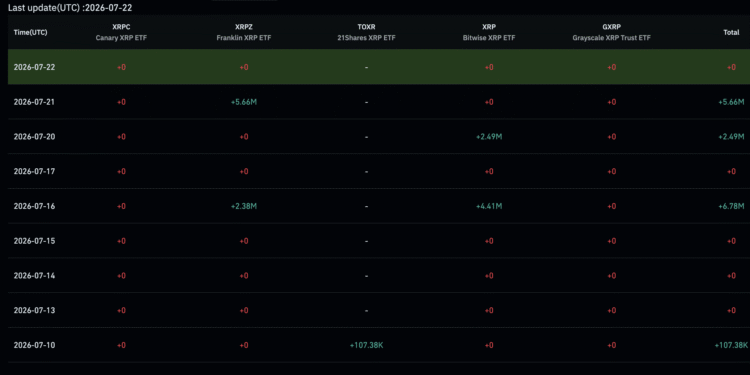Image resolution: width=750 pixels, height=375 pixels.
Task: Click the +2.38M Franklin value on 2026-07-16
Action: [x=243, y=206]
